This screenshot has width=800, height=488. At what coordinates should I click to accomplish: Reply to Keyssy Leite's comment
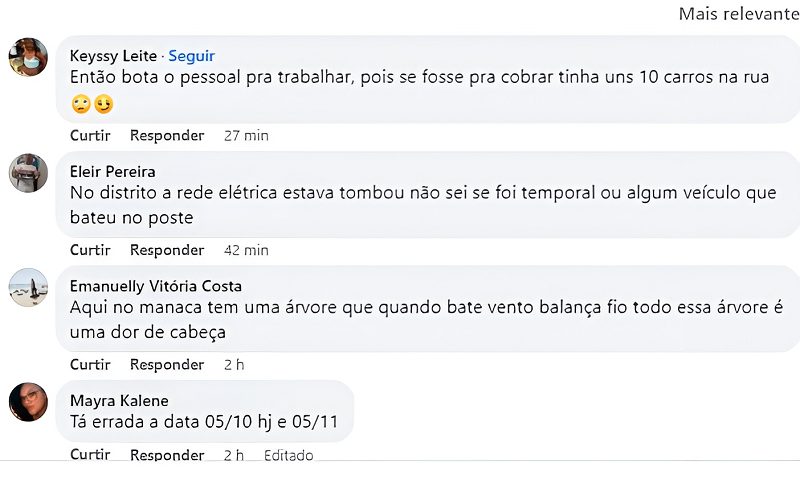pyautogui.click(x=167, y=135)
